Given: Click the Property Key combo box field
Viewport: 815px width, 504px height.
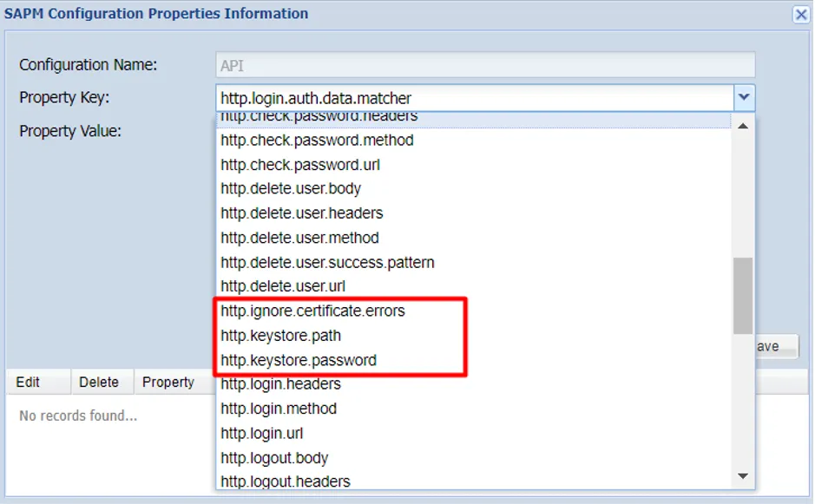Looking at the screenshot, I should (475, 98).
